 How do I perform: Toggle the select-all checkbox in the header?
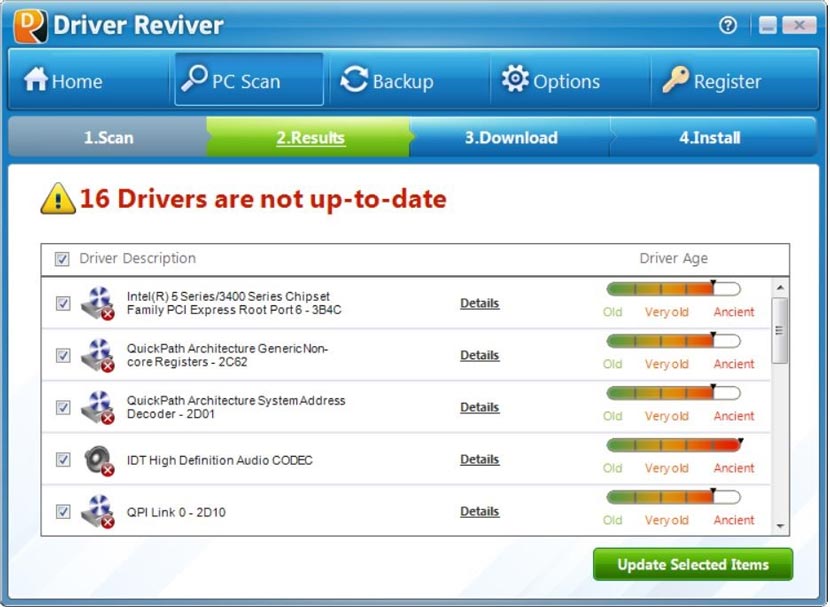tap(61, 258)
